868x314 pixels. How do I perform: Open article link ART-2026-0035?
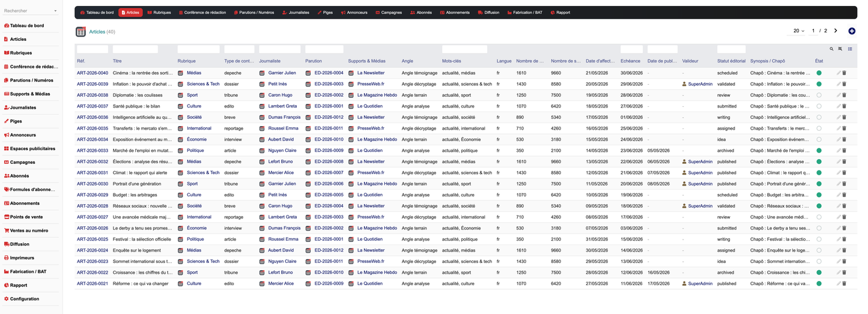click(93, 128)
